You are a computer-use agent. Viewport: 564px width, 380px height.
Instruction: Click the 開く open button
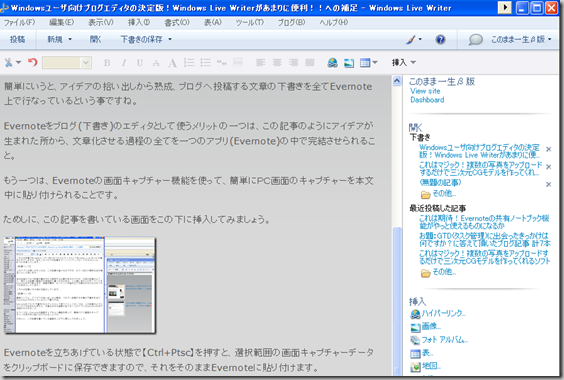(95, 39)
